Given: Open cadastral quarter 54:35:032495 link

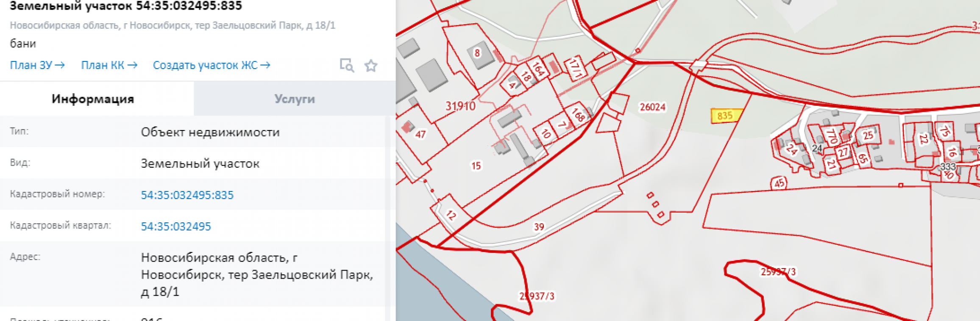Looking at the screenshot, I should pyautogui.click(x=176, y=226).
